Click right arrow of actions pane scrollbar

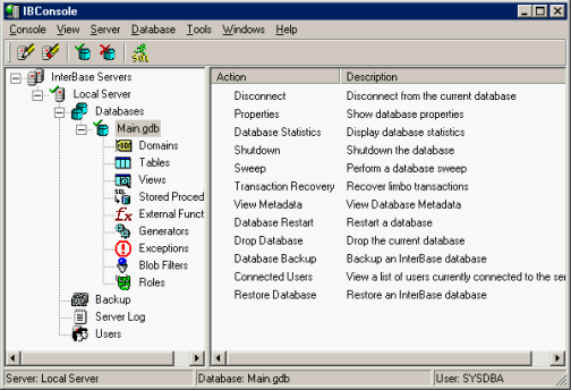557,358
